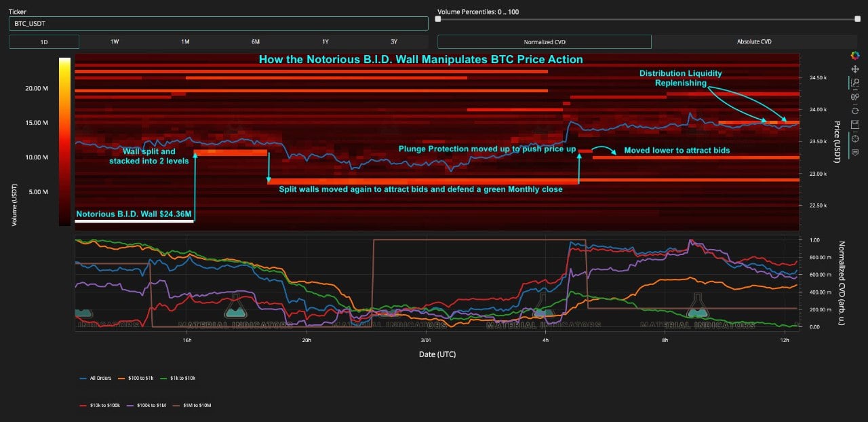
Task: Select the 6M timeframe
Action: click(x=255, y=42)
